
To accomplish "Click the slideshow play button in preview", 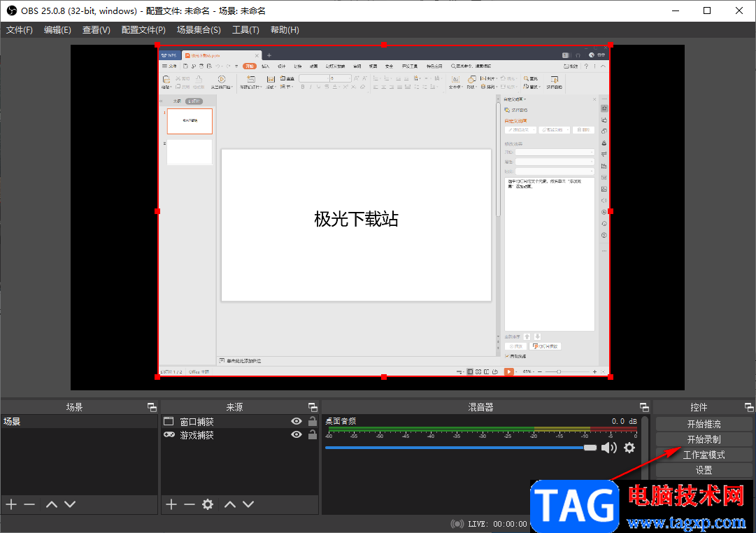I will click(508, 371).
